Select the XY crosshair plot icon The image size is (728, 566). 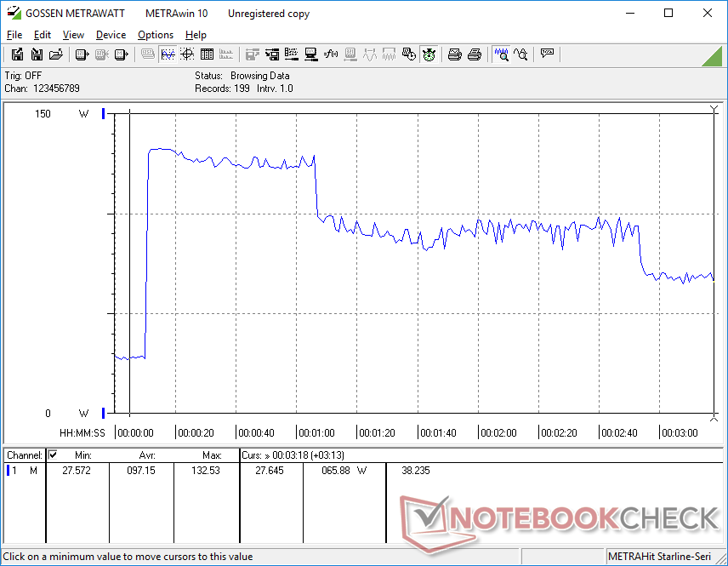coord(187,54)
